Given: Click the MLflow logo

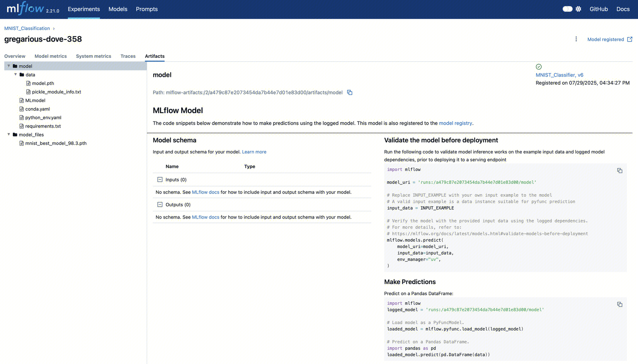Looking at the screenshot, I should pos(26,8).
